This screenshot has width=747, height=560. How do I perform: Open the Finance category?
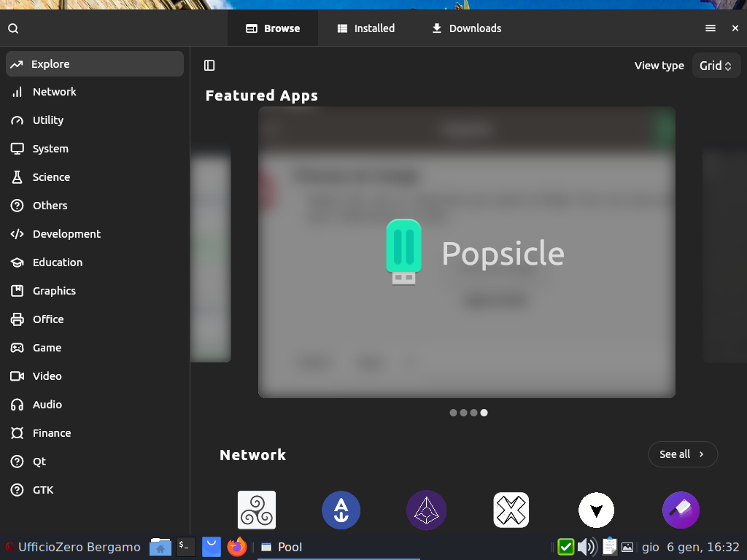(x=52, y=433)
